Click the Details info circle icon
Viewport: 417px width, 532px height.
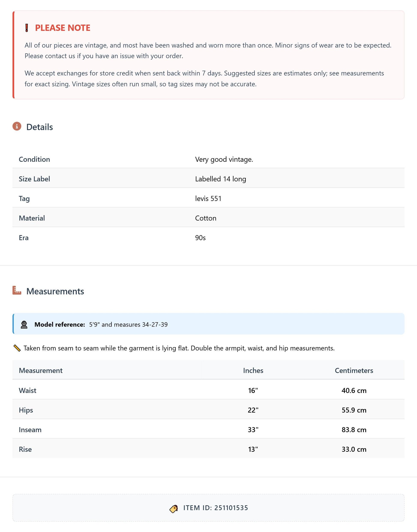[17, 126]
